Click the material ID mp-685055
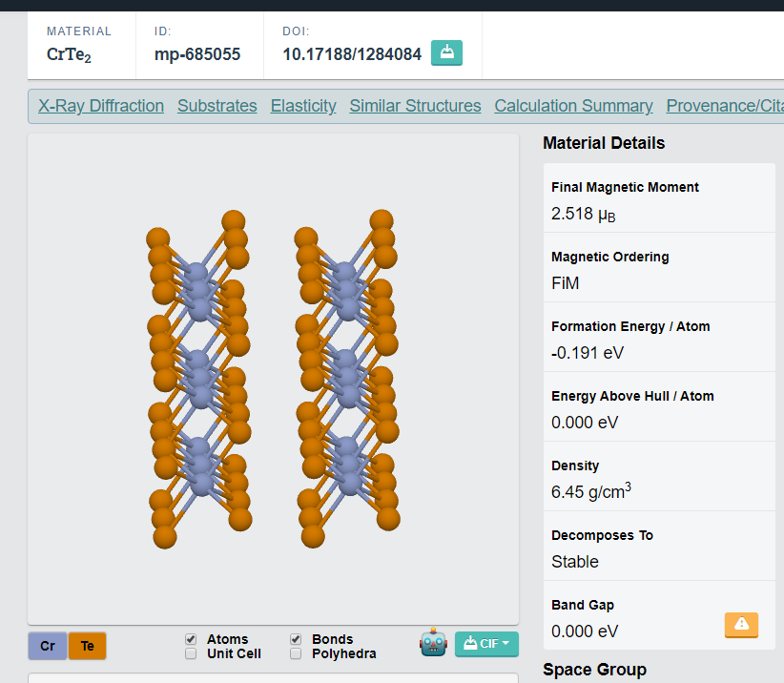This screenshot has width=784, height=683. 197,54
